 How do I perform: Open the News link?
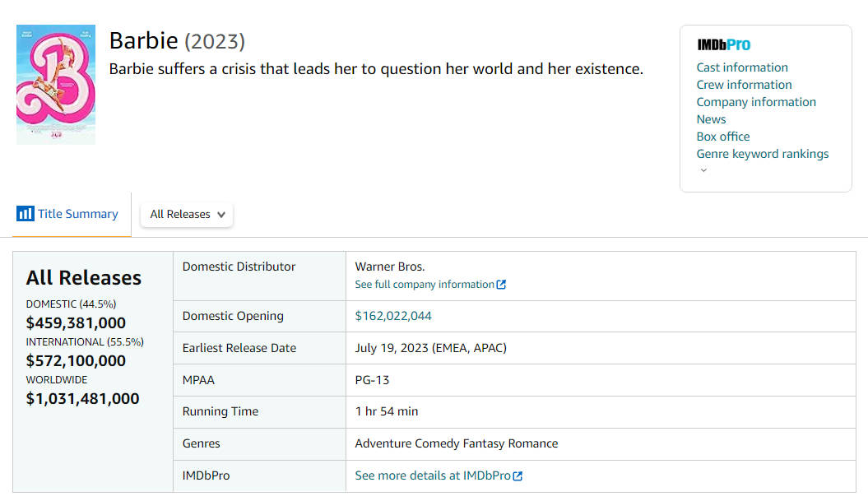click(x=711, y=119)
